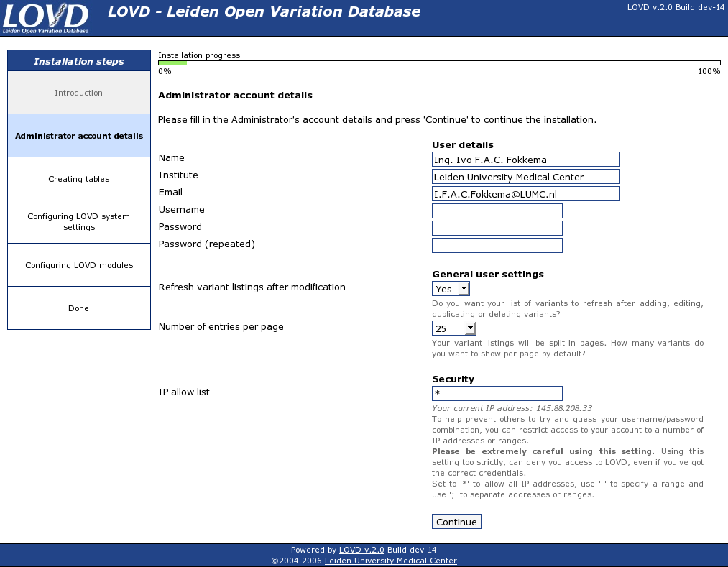Click the 'IP allow list' label
Screen dimensions: 728x567
point(184,392)
